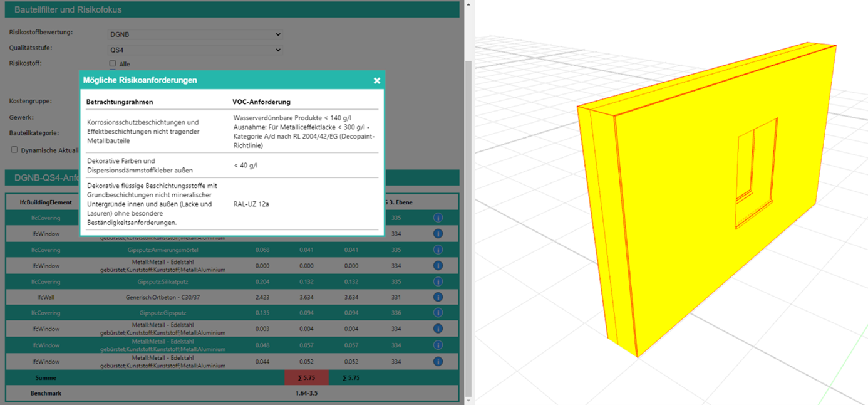Click info icon for IfcWindow row with 0.044
Image resolution: width=868 pixels, height=405 pixels.
click(x=438, y=362)
